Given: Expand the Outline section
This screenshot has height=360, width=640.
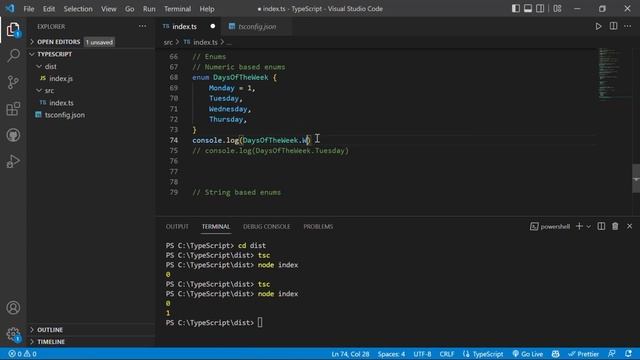Looking at the screenshot, I should [91, 330].
